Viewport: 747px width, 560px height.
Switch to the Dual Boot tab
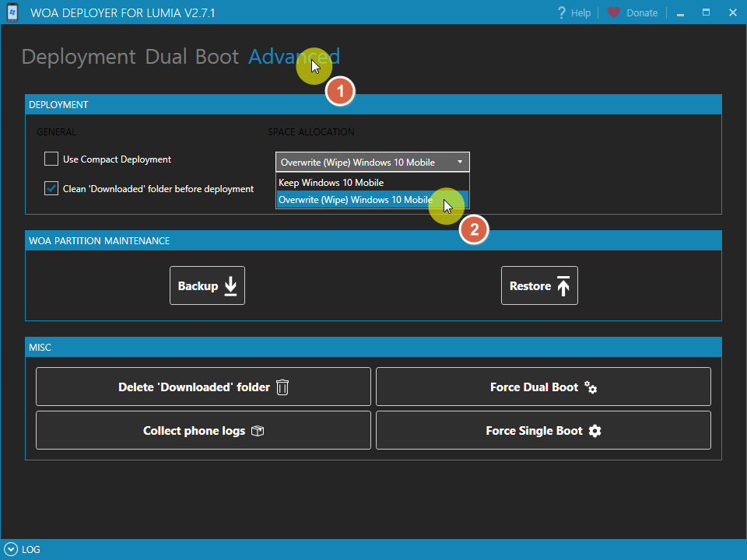[x=192, y=57]
